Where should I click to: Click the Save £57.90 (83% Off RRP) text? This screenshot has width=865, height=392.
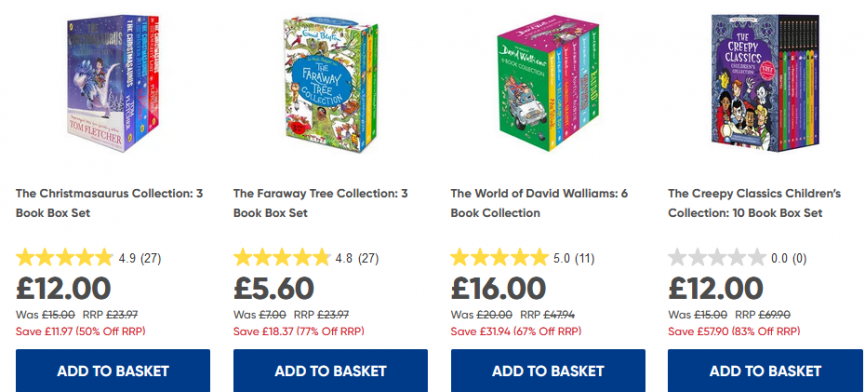click(x=734, y=332)
